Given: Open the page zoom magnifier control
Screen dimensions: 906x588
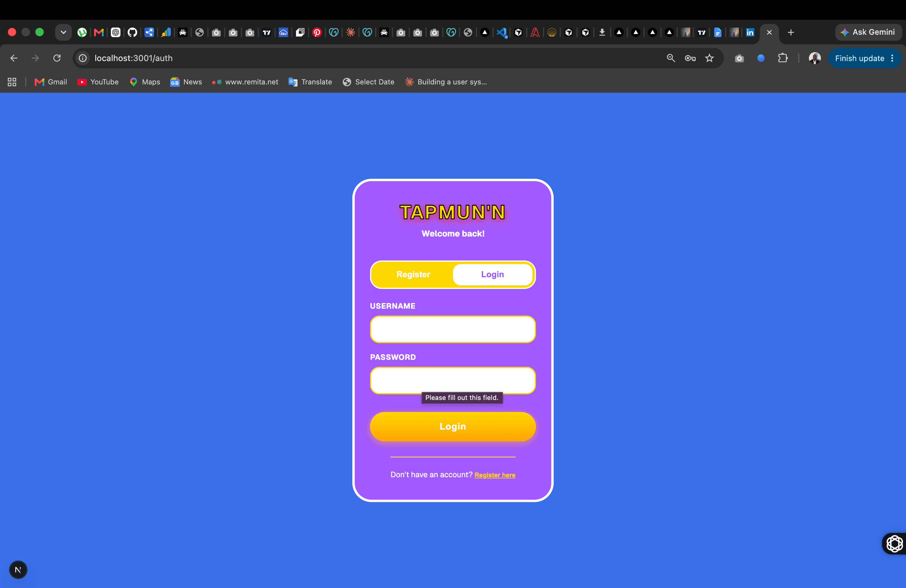Looking at the screenshot, I should (671, 58).
